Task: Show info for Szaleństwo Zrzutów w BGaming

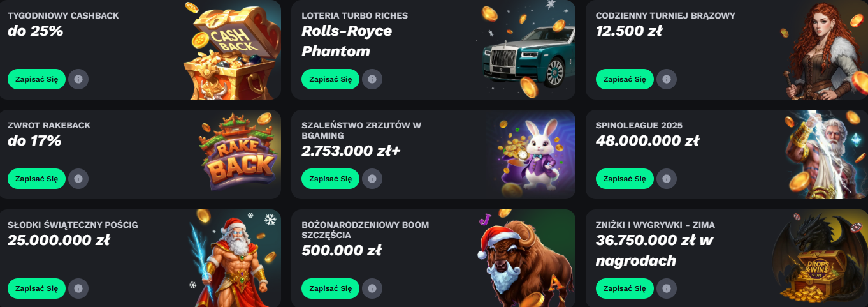Action: (372, 179)
